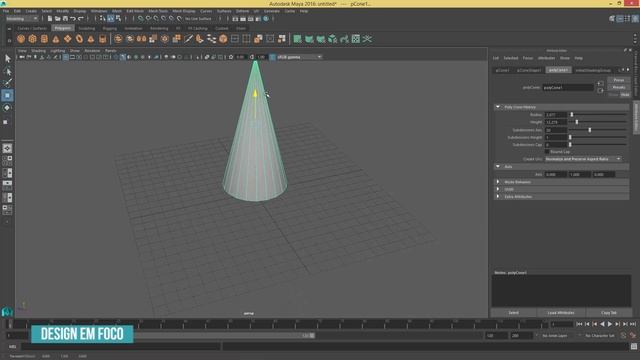Create a polygon pipe from the shelf
The width and height of the screenshot is (640, 360).
(x=102, y=39)
